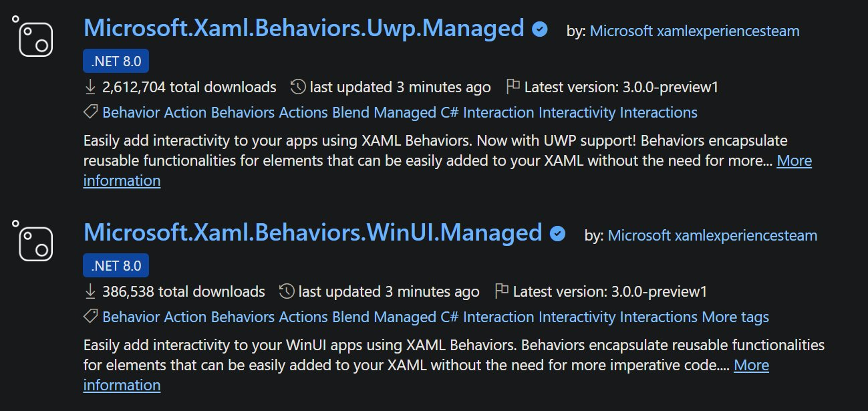Expand More tags on WinUI.Managed package

click(x=735, y=317)
